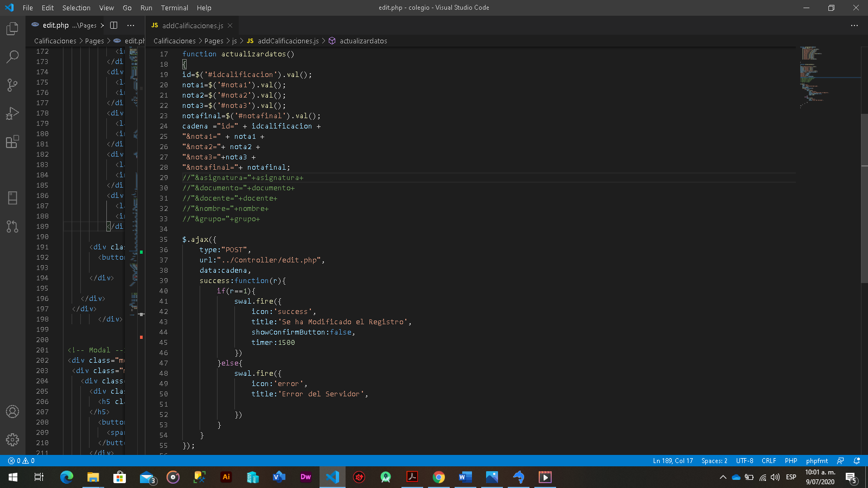Click errors and warnings count in status bar
Screen dimensions: 868x488
pos(21,461)
